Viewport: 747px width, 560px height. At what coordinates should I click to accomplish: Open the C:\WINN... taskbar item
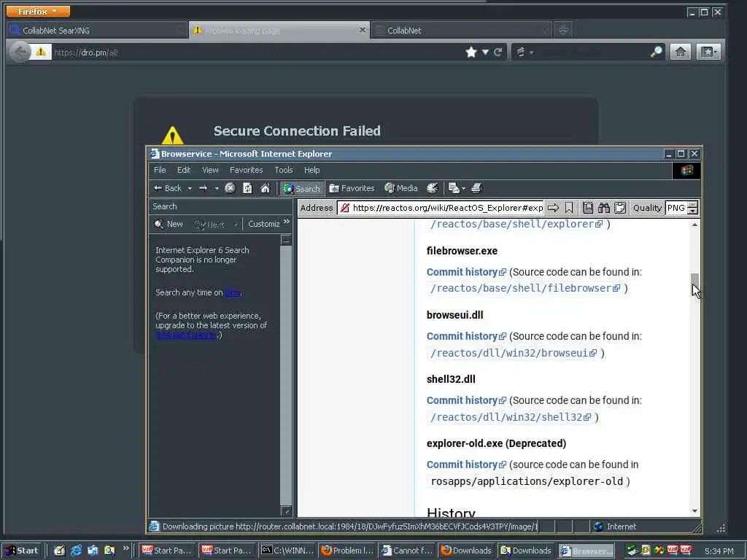(287, 551)
